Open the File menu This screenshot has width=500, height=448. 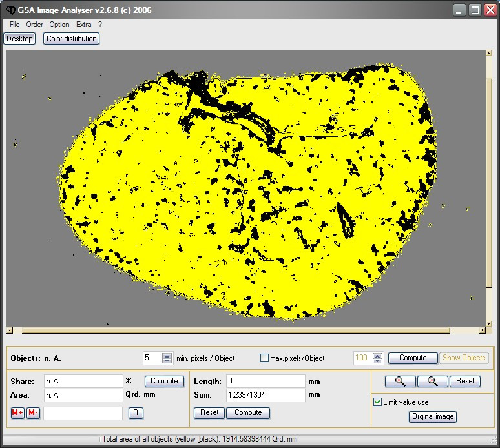[x=15, y=25]
